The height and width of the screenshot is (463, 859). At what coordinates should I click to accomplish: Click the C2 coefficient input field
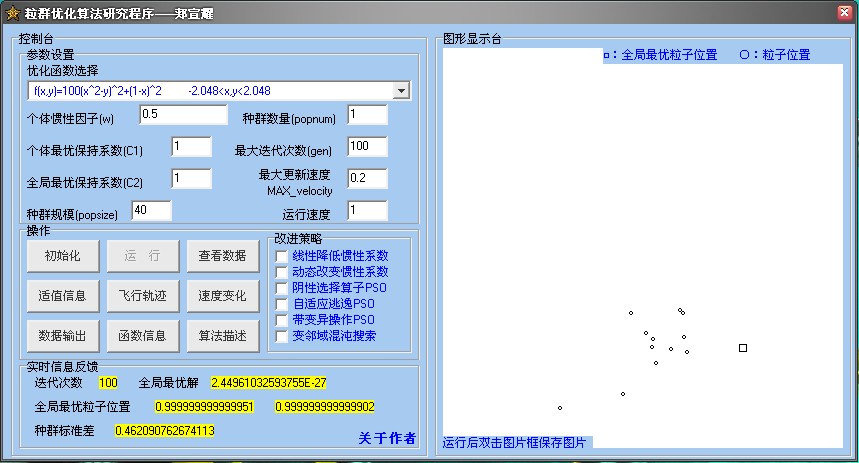tap(191, 178)
